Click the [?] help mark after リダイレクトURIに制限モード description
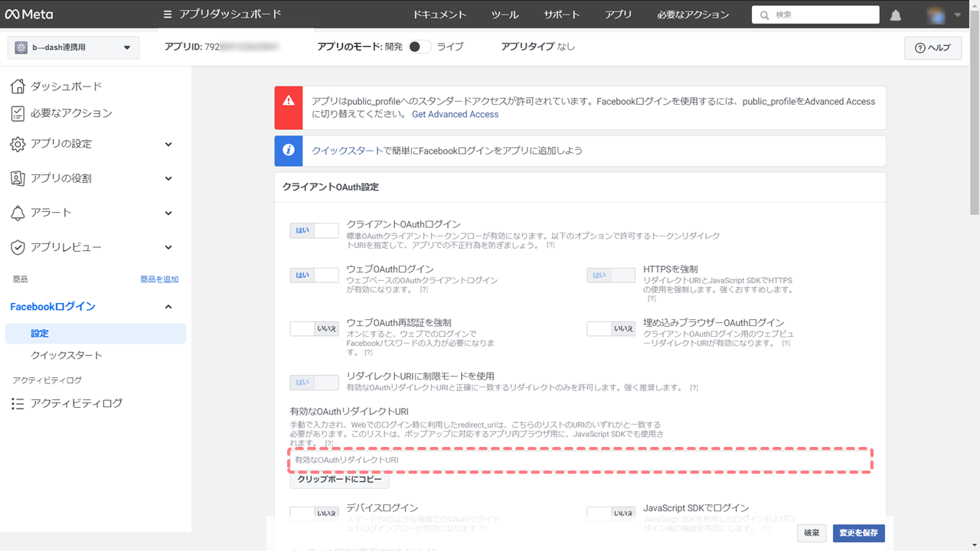Image resolution: width=980 pixels, height=551 pixels. tap(694, 388)
